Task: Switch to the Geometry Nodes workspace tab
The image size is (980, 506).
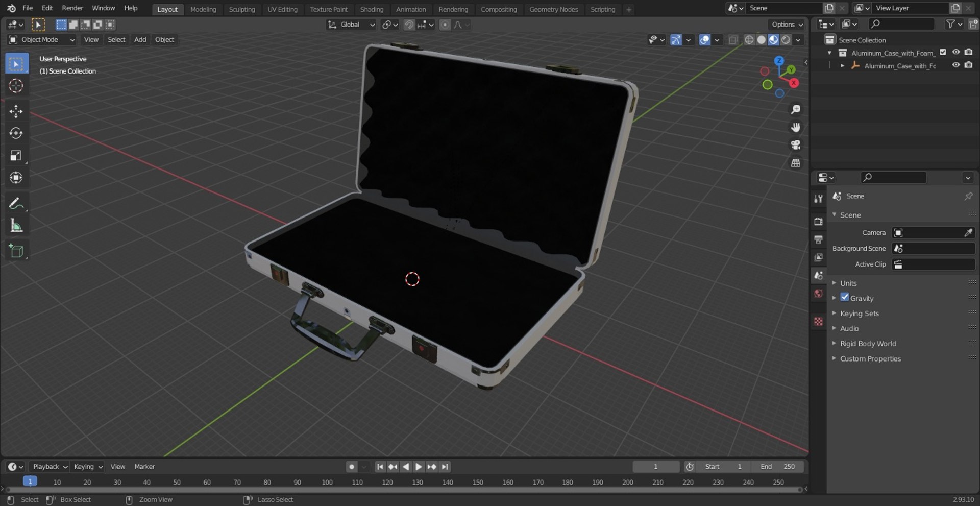Action: tap(554, 9)
